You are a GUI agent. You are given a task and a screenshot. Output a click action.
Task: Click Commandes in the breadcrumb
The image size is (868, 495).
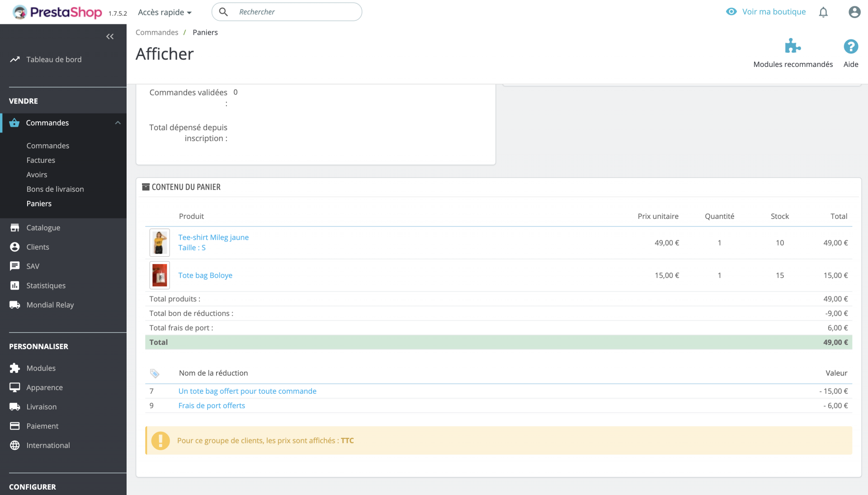(157, 33)
